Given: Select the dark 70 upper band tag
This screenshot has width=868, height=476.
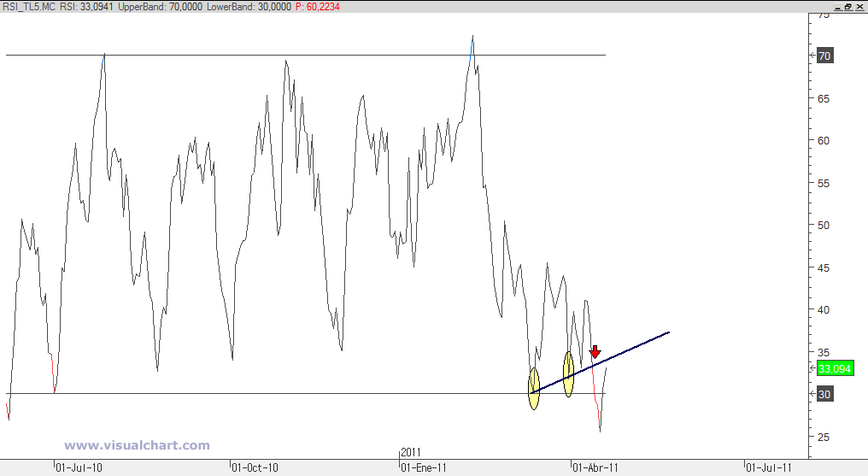Looking at the screenshot, I should coord(824,56).
